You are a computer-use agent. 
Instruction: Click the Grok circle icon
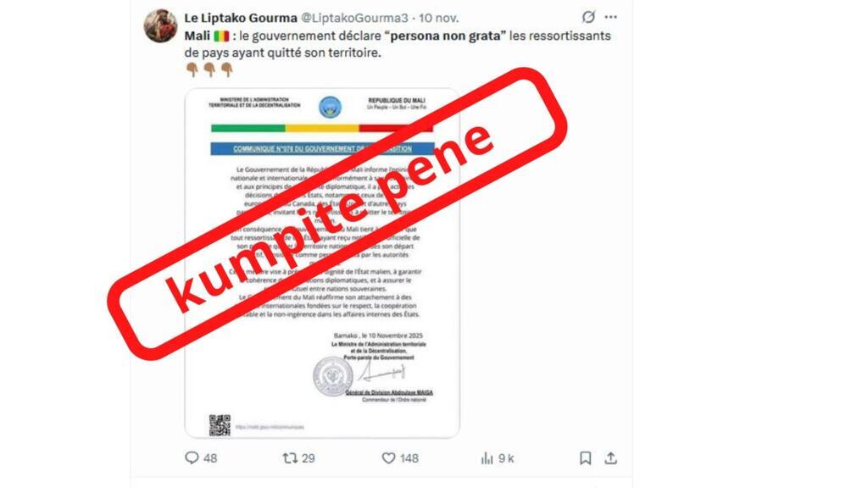pos(588,17)
